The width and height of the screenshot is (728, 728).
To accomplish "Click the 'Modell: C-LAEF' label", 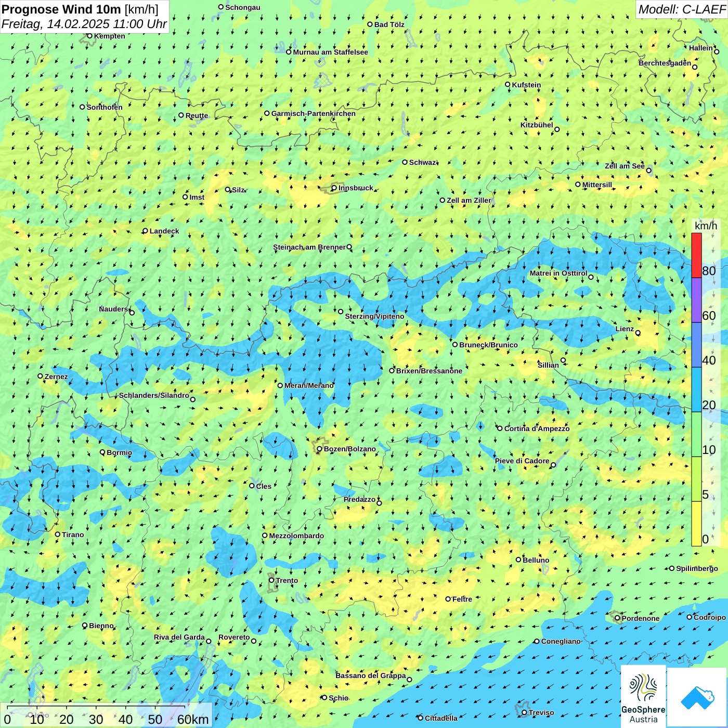I will pos(682,9).
